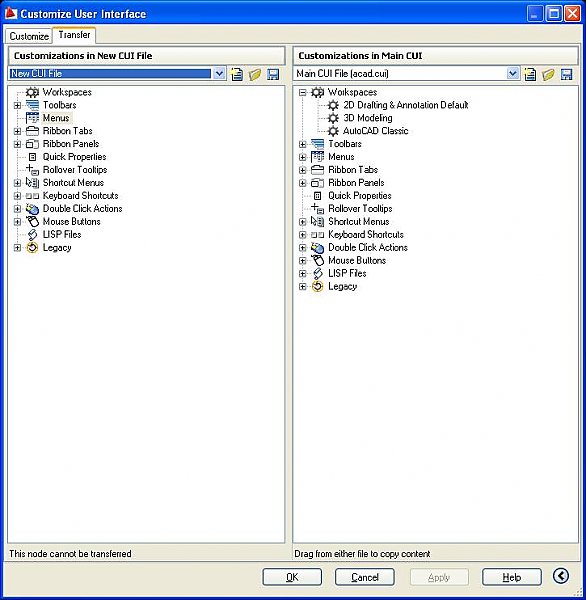Click the Cancel button

(x=365, y=577)
